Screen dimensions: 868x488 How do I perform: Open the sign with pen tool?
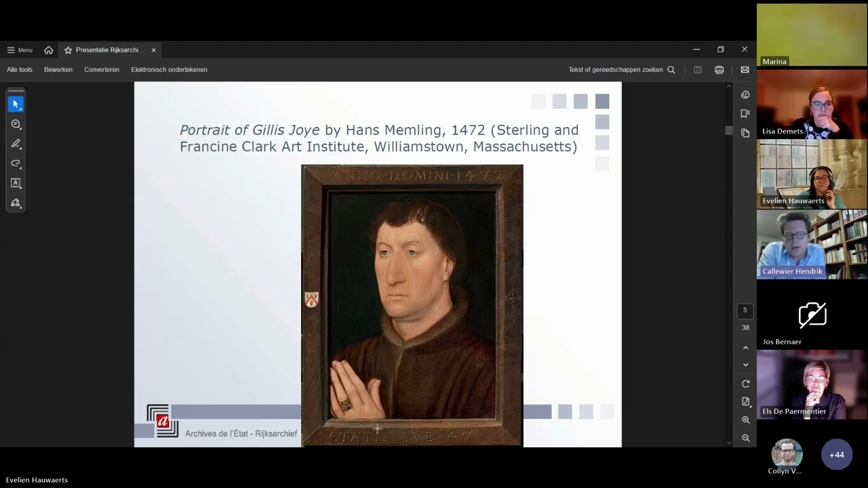tap(16, 203)
